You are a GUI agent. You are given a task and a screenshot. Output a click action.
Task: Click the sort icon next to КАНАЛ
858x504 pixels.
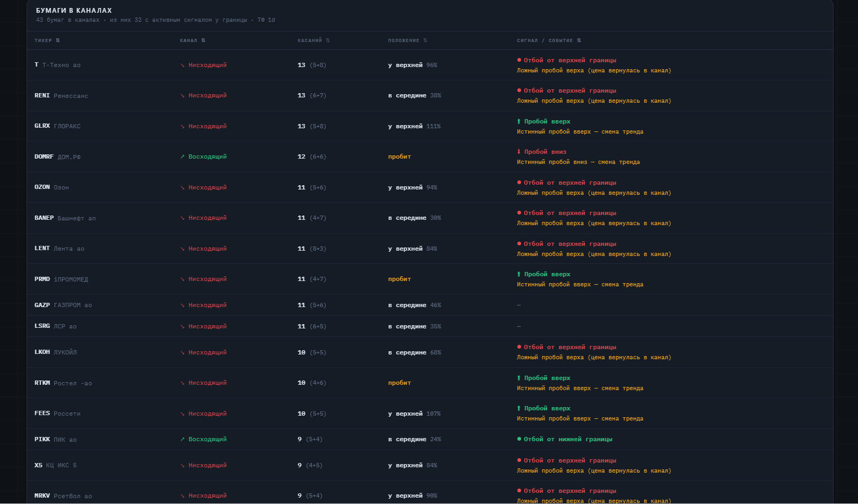203,40
